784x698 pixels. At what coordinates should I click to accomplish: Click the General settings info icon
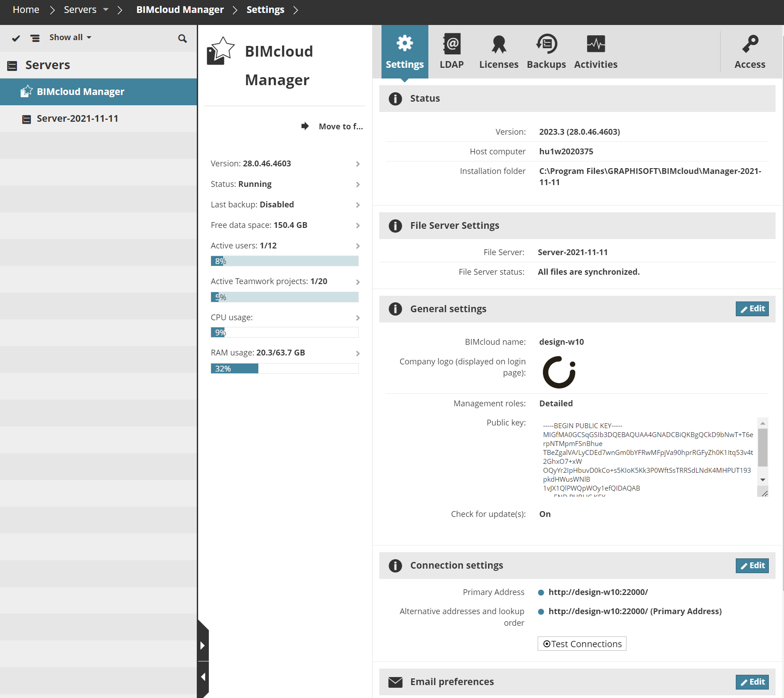point(395,309)
